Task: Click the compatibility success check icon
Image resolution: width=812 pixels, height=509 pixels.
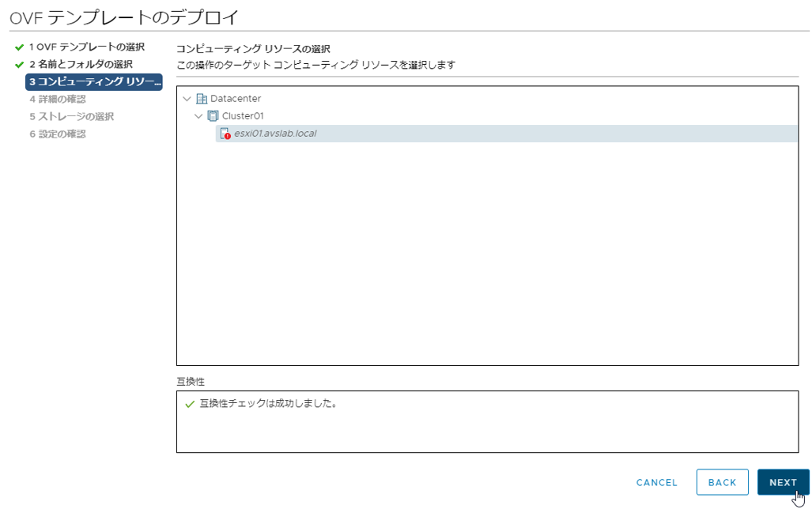Action: (190, 404)
